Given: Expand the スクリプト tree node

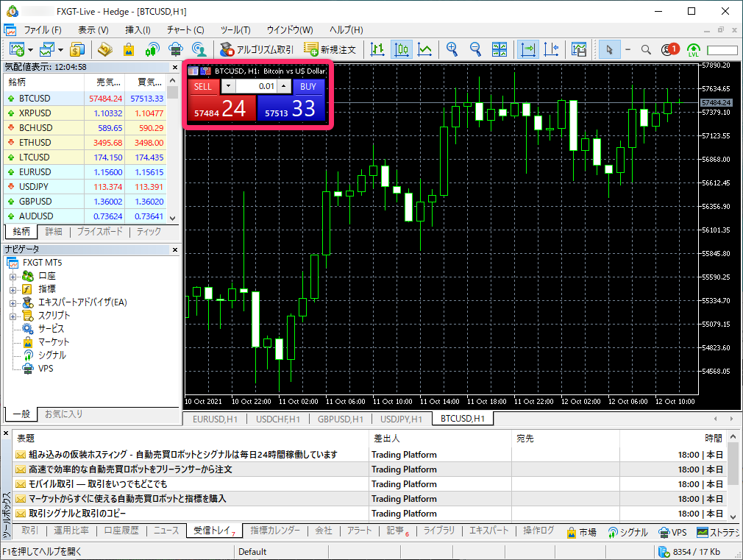Looking at the screenshot, I should tap(13, 316).
